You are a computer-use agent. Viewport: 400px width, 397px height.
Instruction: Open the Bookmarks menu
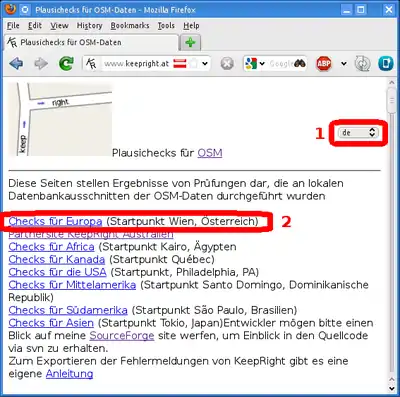point(130,26)
